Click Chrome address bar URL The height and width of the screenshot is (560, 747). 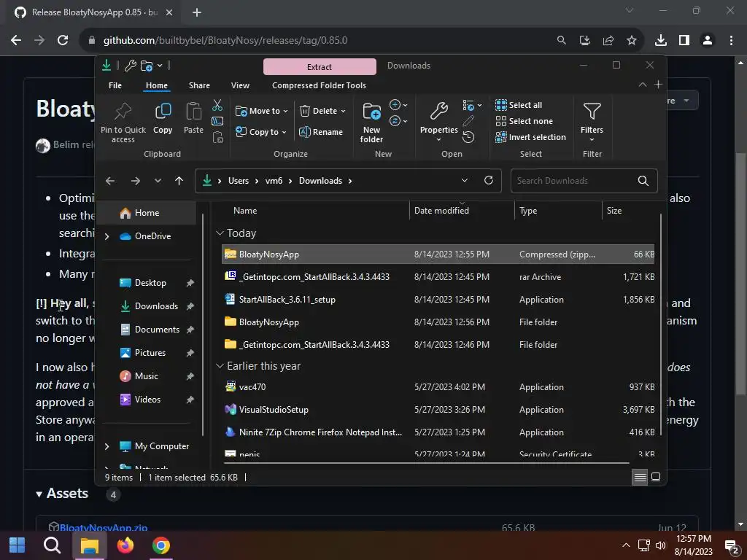pyautogui.click(x=225, y=40)
